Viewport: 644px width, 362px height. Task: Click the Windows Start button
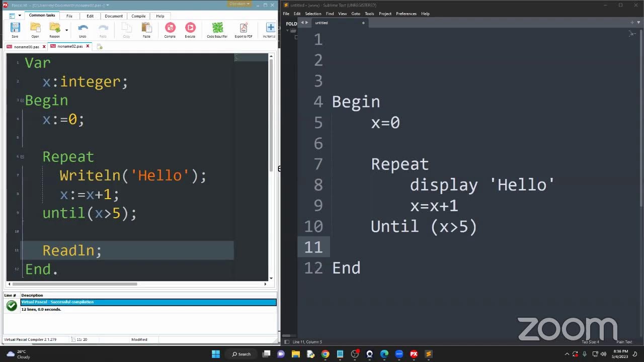coord(216,354)
